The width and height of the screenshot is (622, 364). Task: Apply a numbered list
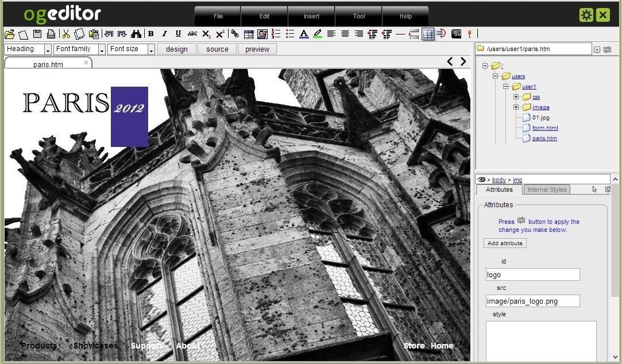pos(275,33)
